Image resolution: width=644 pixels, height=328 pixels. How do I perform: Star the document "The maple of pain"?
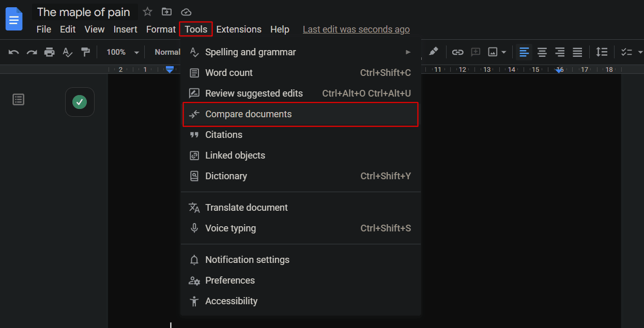click(147, 12)
